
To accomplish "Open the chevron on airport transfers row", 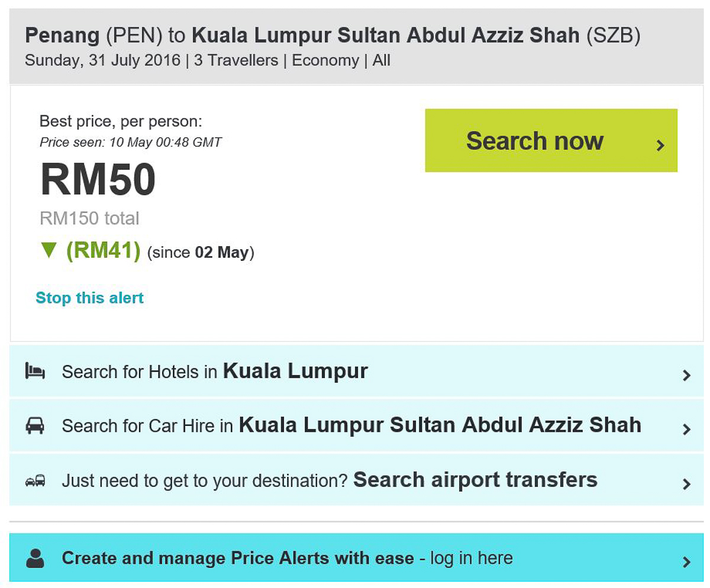I will click(686, 484).
